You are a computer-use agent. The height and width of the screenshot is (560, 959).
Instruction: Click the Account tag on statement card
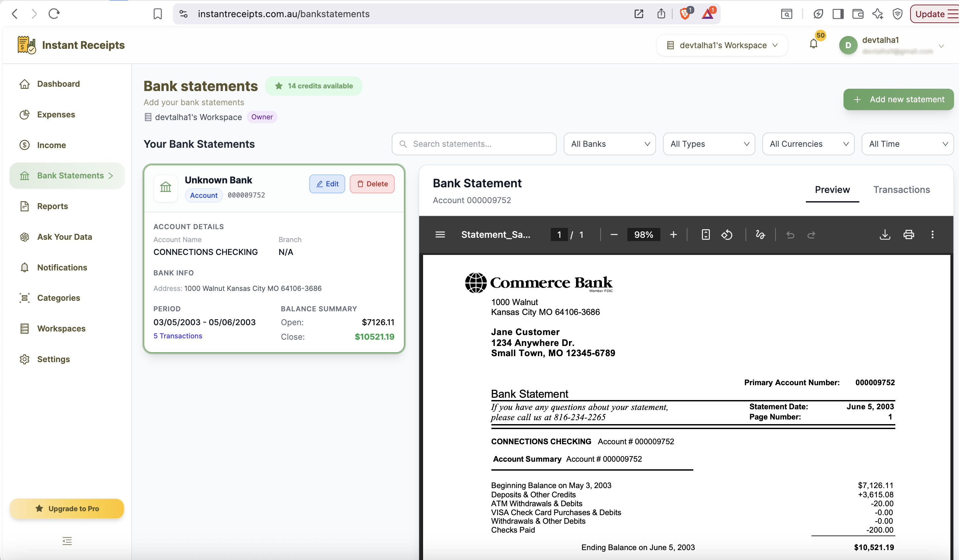204,195
